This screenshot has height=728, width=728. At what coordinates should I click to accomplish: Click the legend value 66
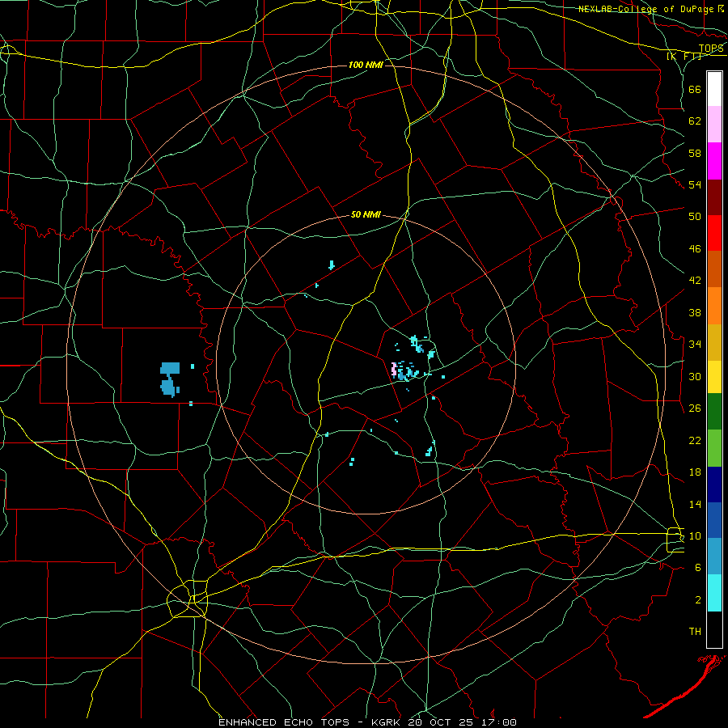(695, 89)
